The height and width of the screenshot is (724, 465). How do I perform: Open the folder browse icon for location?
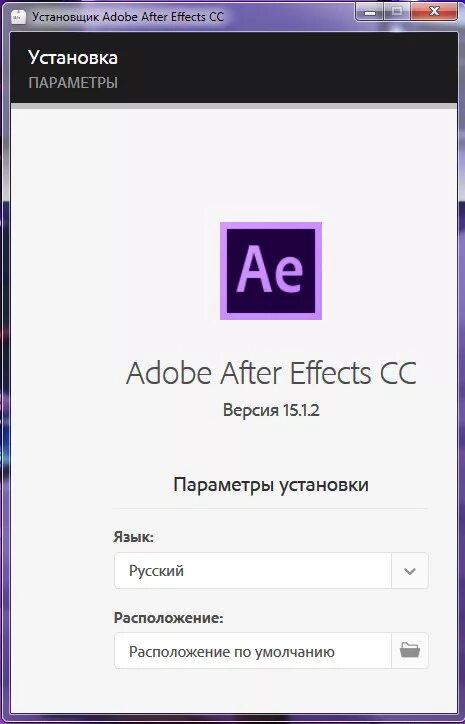coord(410,651)
